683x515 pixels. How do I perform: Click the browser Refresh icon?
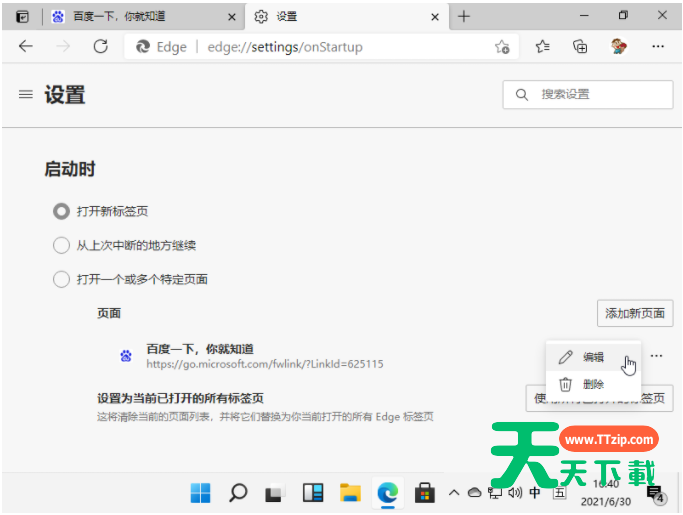(x=100, y=47)
